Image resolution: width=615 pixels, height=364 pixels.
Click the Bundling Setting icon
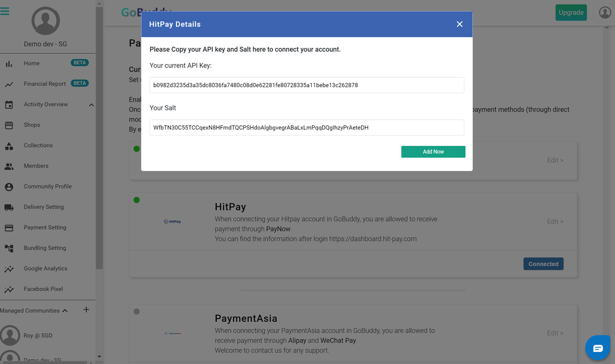9,248
